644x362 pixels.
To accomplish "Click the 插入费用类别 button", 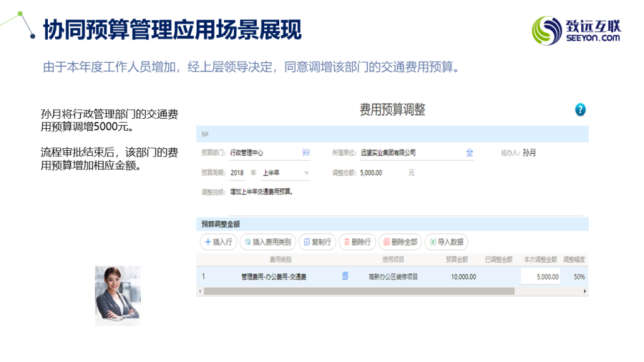I will pyautogui.click(x=267, y=241).
